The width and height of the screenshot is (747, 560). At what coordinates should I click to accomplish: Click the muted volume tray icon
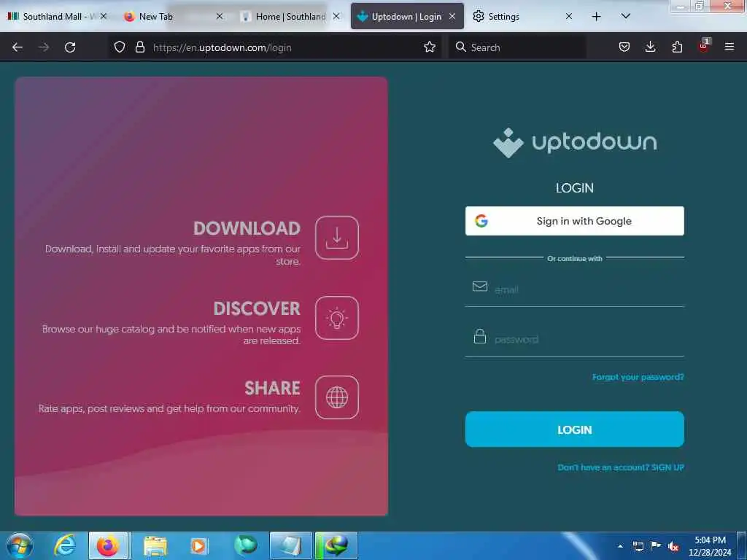tap(673, 546)
